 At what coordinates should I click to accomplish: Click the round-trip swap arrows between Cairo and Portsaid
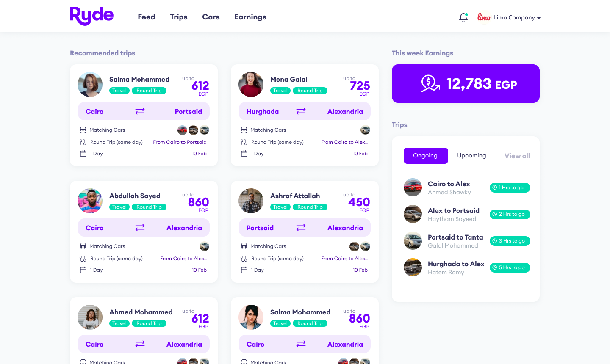[x=140, y=111]
